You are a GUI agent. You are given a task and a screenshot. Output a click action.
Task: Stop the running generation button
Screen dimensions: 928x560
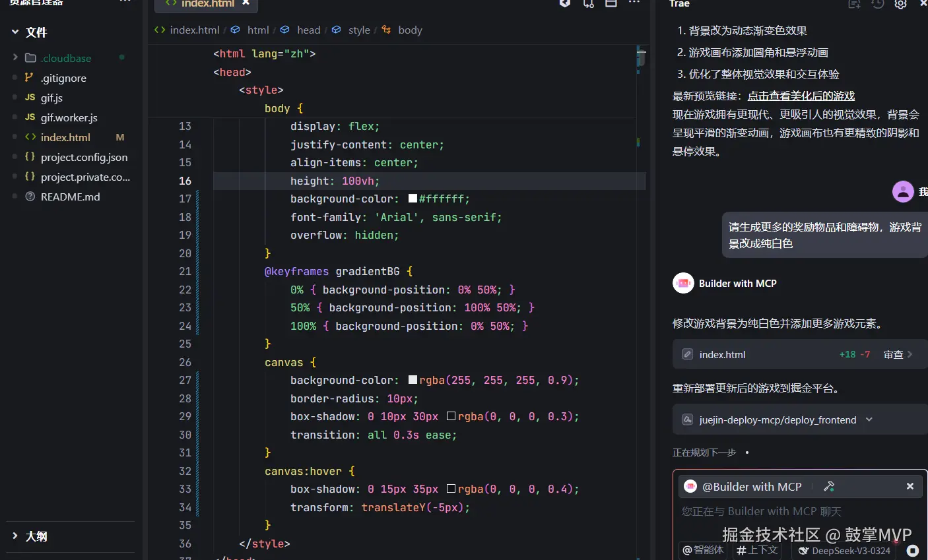pyautogui.click(x=913, y=550)
